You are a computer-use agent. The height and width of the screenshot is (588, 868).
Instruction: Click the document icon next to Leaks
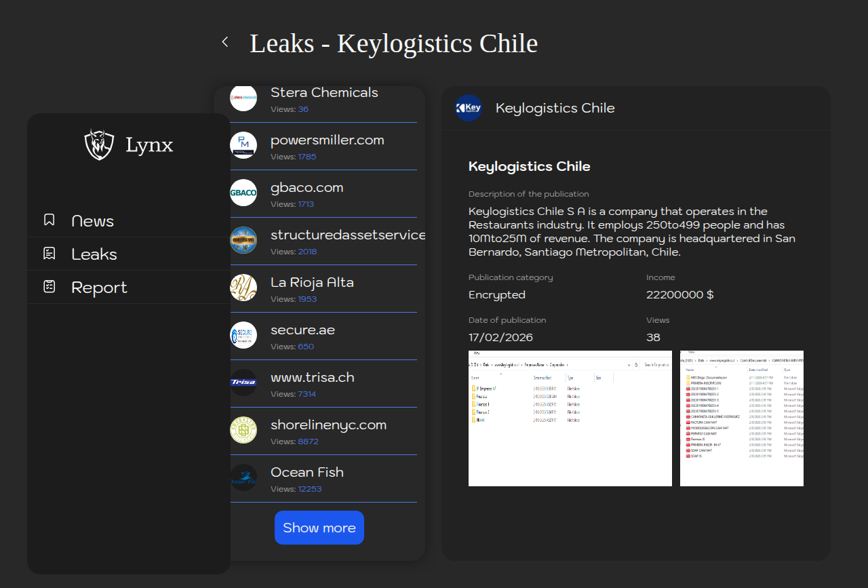pyautogui.click(x=50, y=254)
